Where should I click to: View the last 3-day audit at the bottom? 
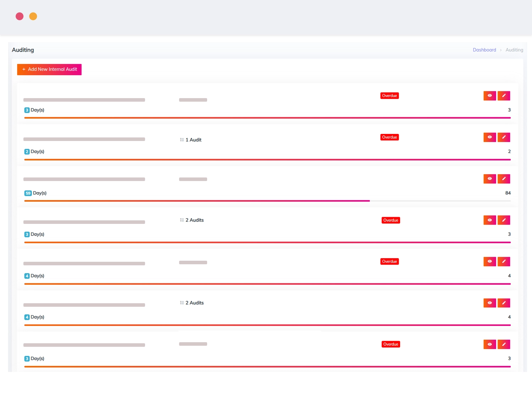(x=489, y=344)
